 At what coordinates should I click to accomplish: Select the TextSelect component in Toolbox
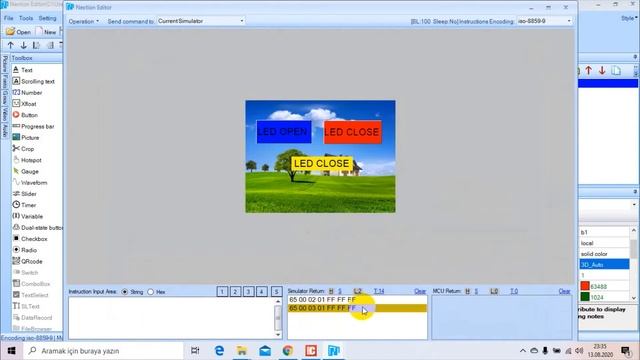pos(31,295)
